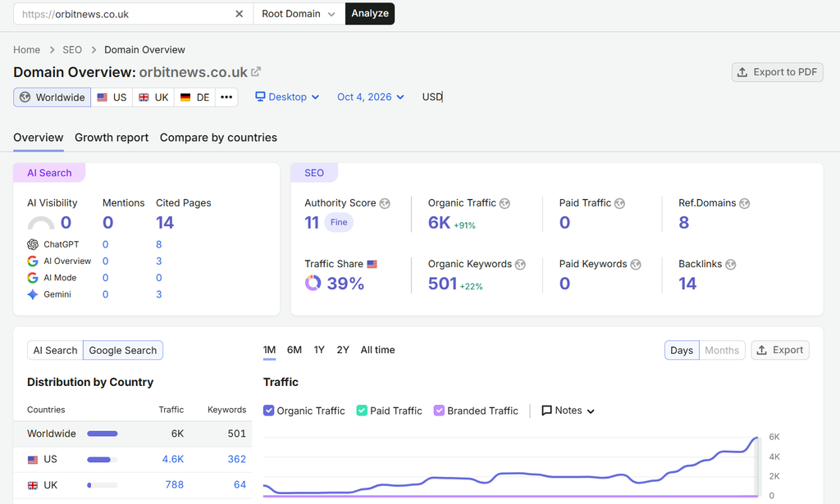Expand the Notes dropdown
The width and height of the screenshot is (840, 504).
coord(568,411)
